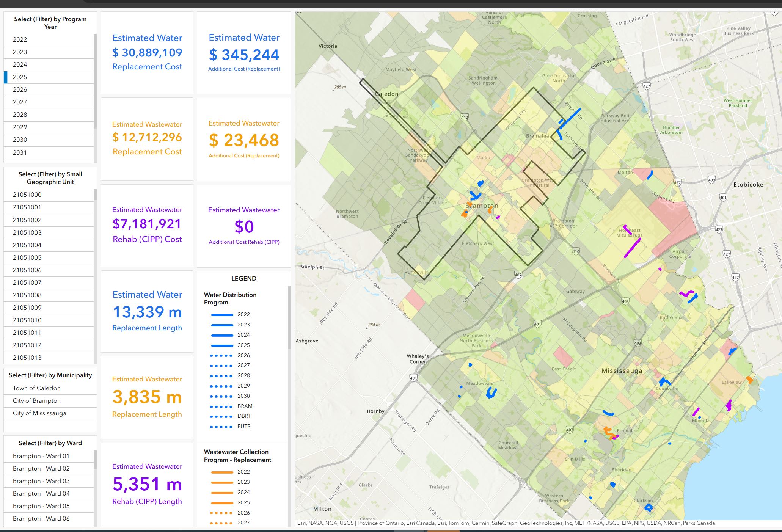The height and width of the screenshot is (532, 782).
Task: Filter by program year 2024
Action: click(x=49, y=65)
